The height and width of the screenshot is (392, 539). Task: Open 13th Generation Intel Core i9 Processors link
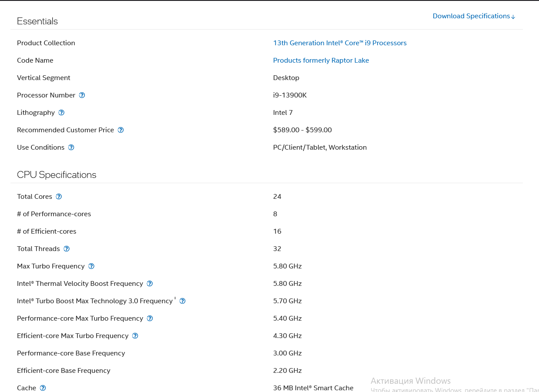click(340, 43)
